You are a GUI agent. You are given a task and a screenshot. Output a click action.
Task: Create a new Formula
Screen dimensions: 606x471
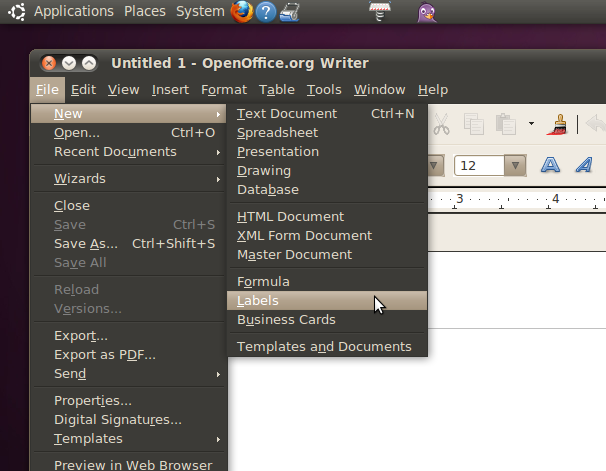327,281
